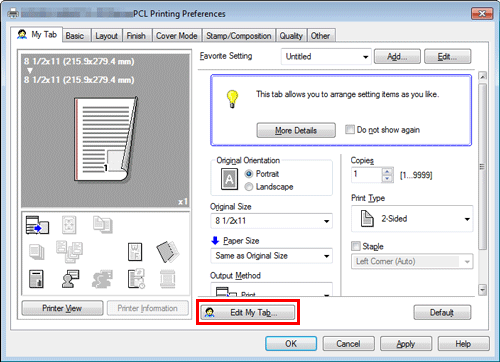500x362 pixels.
Task: Click the More Details button
Action: (x=296, y=130)
